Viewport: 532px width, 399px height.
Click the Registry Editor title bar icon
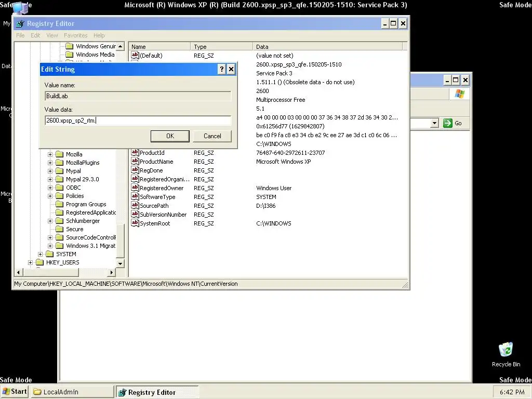click(20, 24)
